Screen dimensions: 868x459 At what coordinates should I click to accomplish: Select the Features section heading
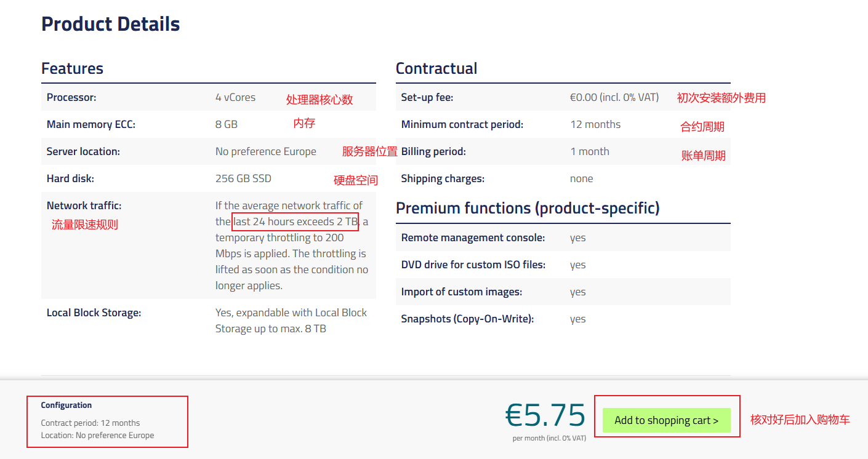click(72, 68)
